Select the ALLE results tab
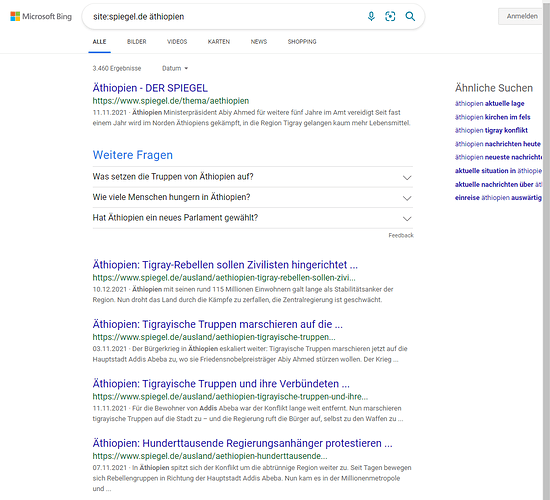This screenshot has height=500, width=550. pos(99,42)
